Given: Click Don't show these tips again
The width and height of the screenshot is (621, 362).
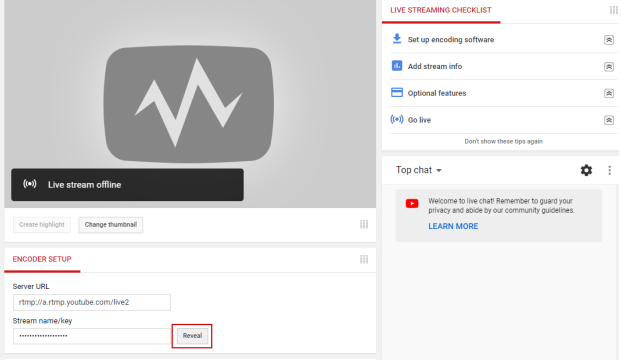Looking at the screenshot, I should (x=503, y=142).
